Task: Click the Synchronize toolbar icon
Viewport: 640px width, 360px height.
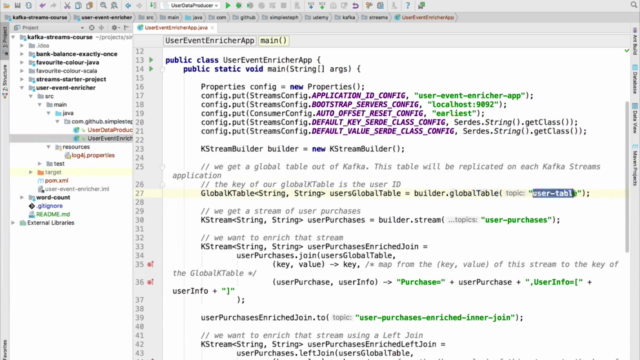Action: [x=29, y=6]
